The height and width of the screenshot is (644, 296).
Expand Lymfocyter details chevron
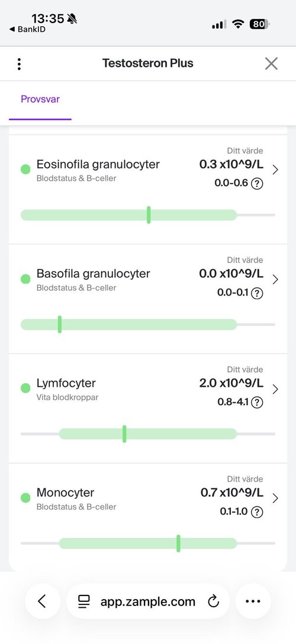(x=275, y=389)
